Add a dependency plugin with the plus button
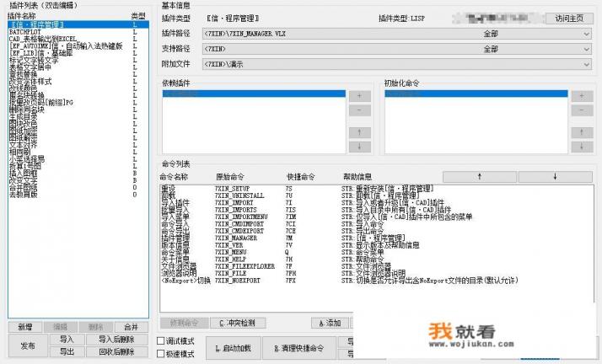The image size is (602, 364). pos(359,96)
